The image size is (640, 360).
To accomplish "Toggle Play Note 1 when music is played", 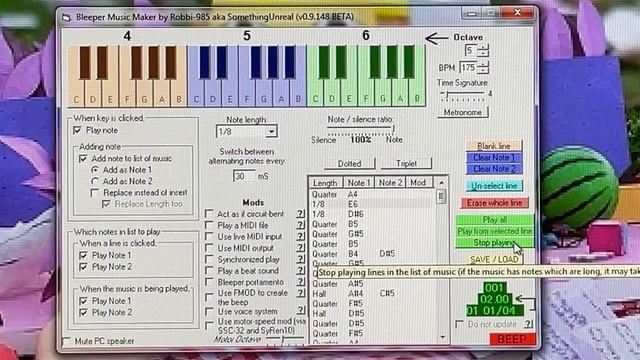I will click(83, 301).
